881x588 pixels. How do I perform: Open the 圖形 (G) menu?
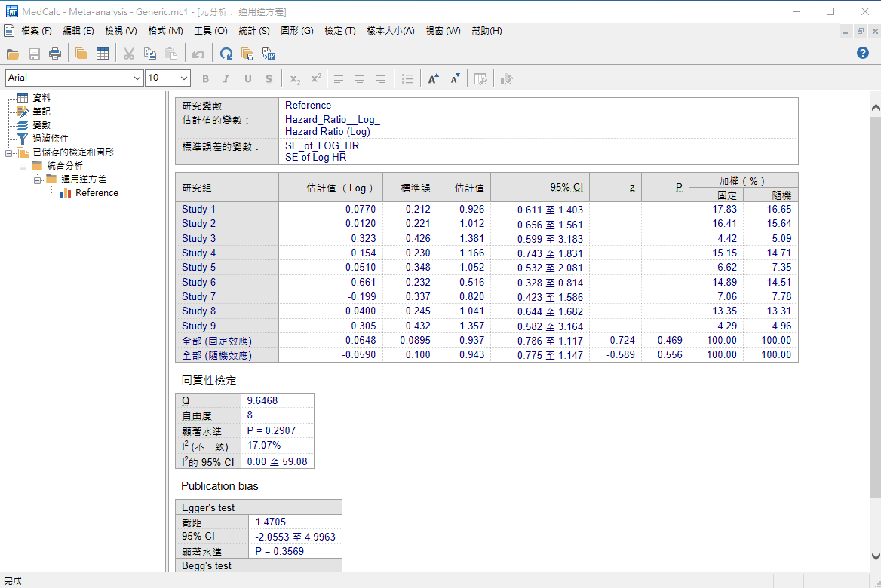296,31
